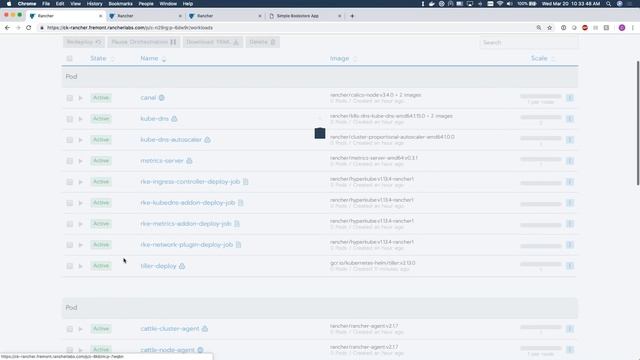Click the scale bar for the kube-dns row
Screen dimensions: 640x360
(541, 117)
